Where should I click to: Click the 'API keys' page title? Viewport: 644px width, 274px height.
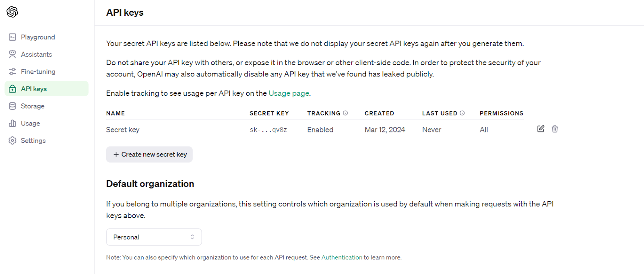pos(125,12)
